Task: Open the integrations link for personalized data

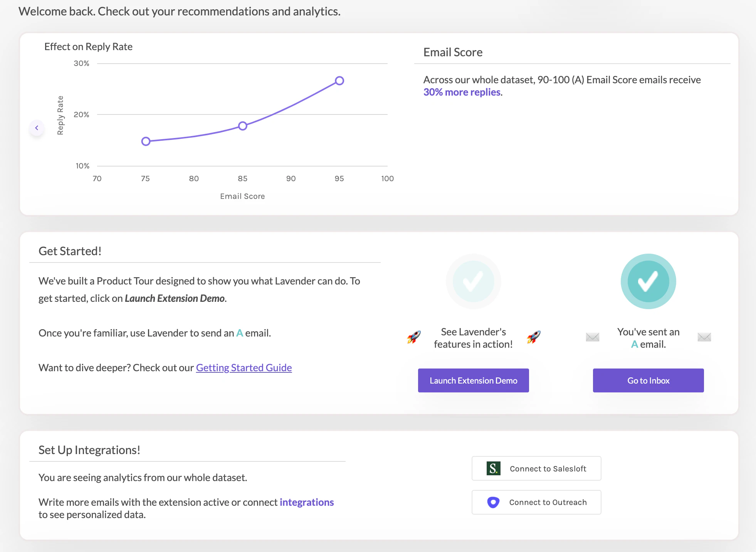Action: tap(306, 502)
